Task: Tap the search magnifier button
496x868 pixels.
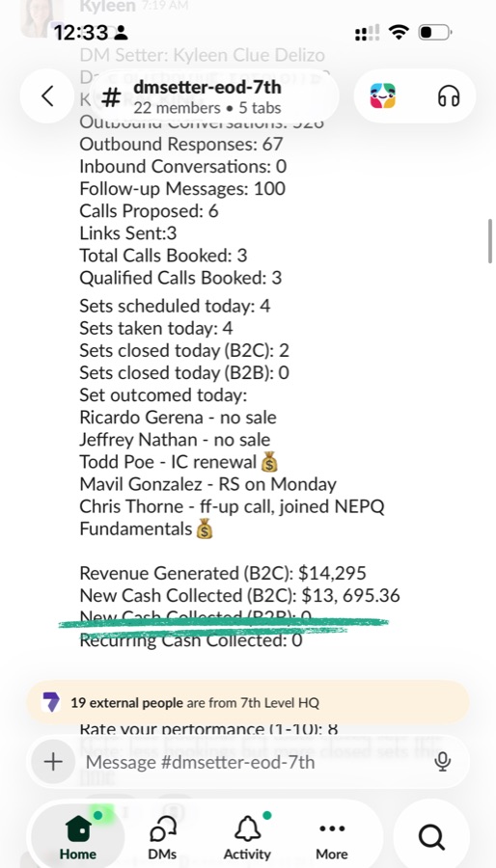Action: pyautogui.click(x=431, y=836)
